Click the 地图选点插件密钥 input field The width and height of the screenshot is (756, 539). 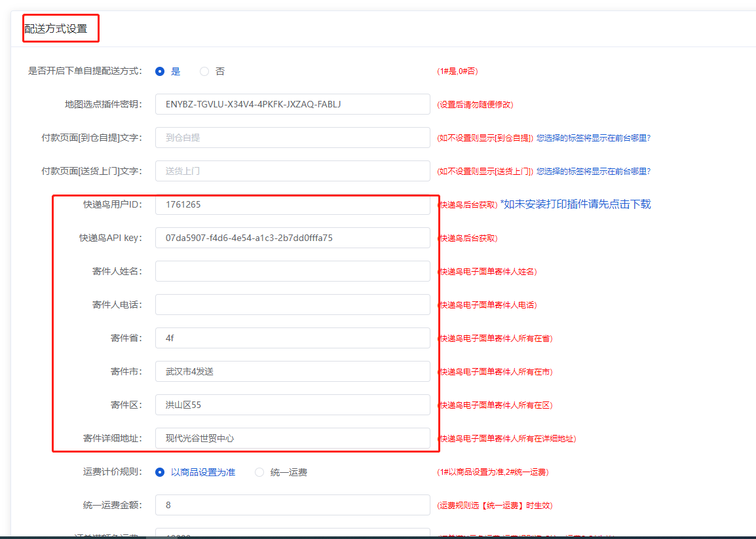point(292,104)
